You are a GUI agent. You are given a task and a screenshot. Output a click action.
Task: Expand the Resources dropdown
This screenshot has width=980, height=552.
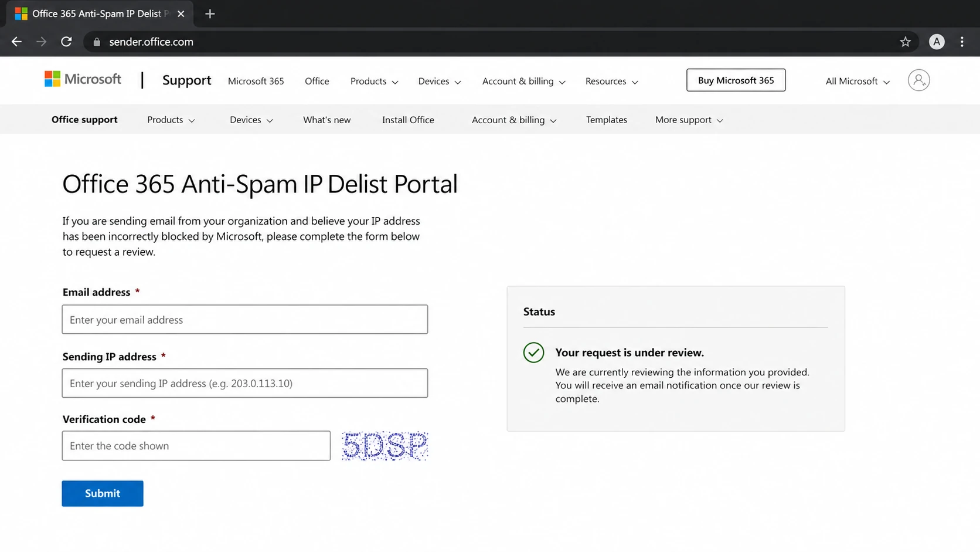(x=611, y=81)
